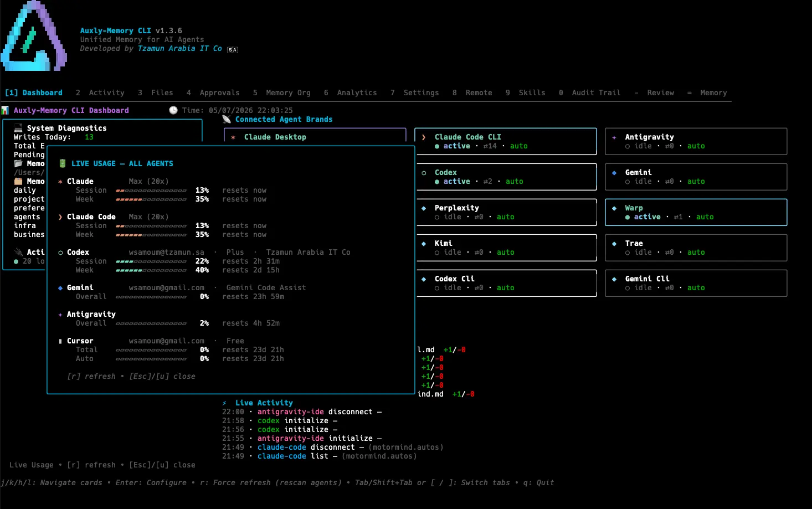Select the Dashboard tab
This screenshot has width=812, height=509.
[34, 93]
